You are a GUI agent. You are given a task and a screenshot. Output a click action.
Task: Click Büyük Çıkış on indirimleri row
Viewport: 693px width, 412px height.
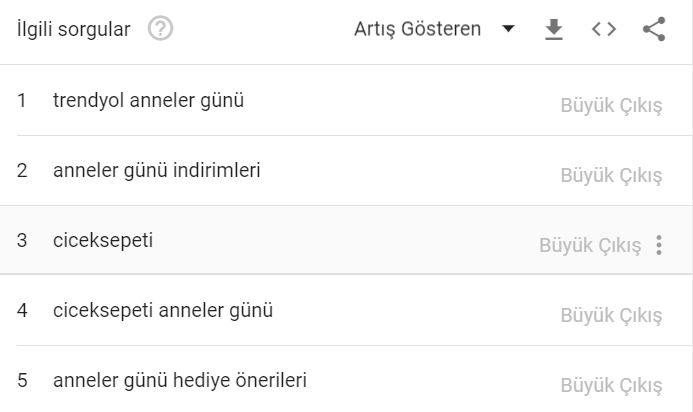(611, 175)
